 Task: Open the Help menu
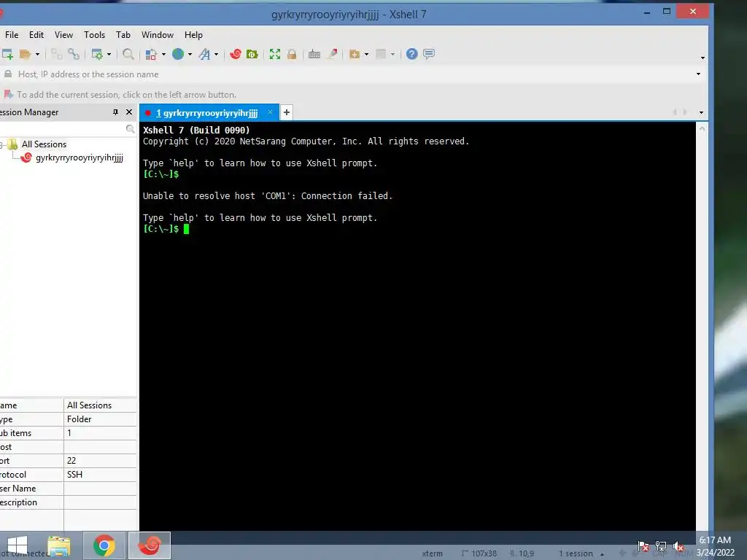coord(193,35)
